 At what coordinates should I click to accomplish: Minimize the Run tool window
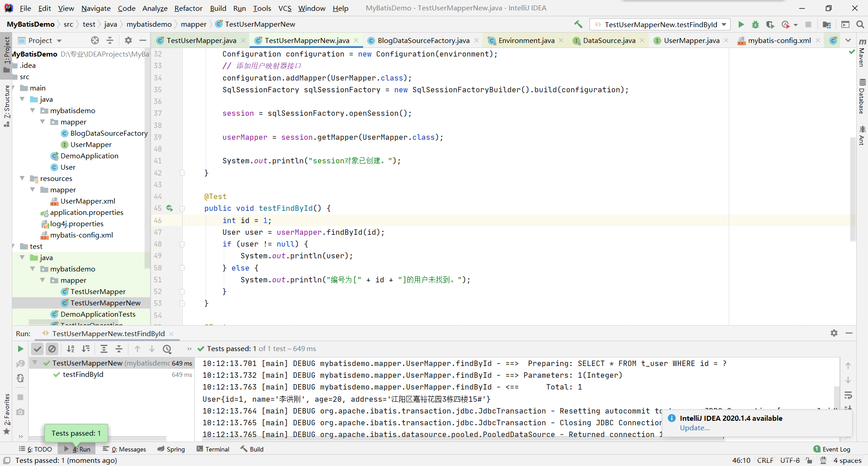(x=849, y=333)
